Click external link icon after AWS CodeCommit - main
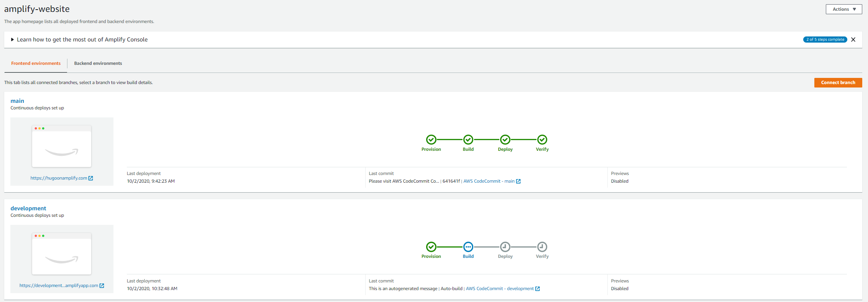 point(519,181)
